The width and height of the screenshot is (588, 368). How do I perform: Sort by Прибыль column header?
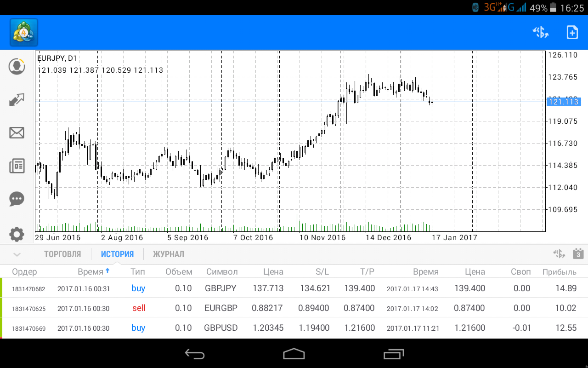pyautogui.click(x=560, y=272)
